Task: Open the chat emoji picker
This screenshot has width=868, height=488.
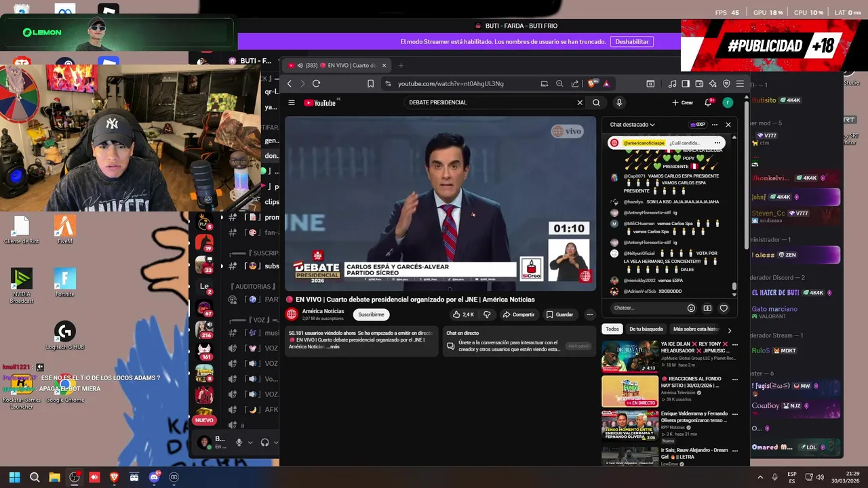Action: (691, 308)
